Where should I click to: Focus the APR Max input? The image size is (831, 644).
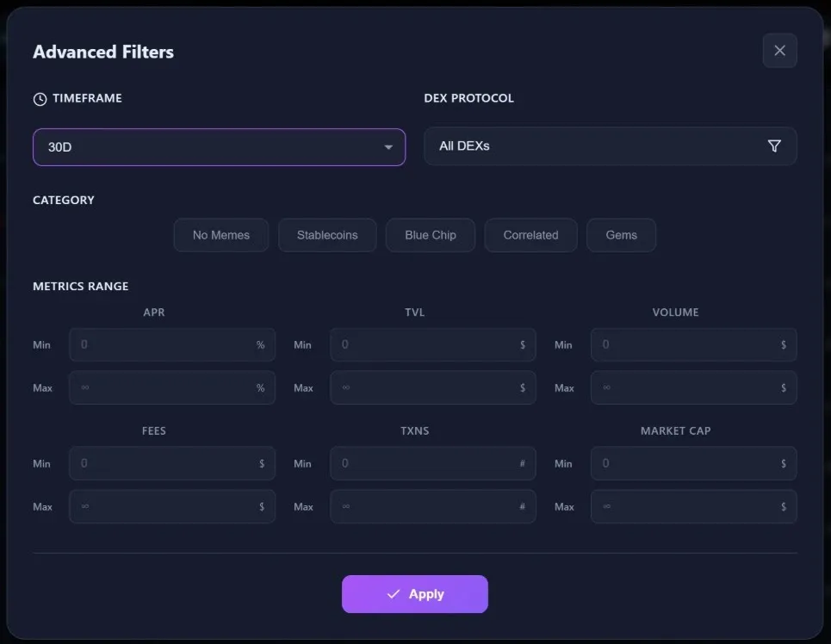(172, 387)
